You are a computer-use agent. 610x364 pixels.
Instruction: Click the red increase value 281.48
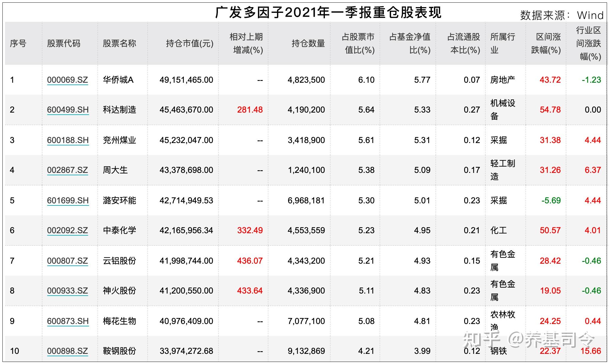(x=250, y=110)
